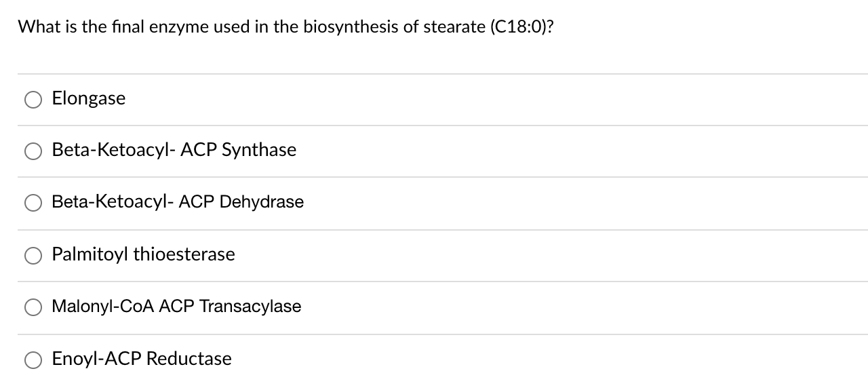Click the Palmitoyl thioesterase answer text
This screenshot has height=388, width=868.
[x=144, y=254]
